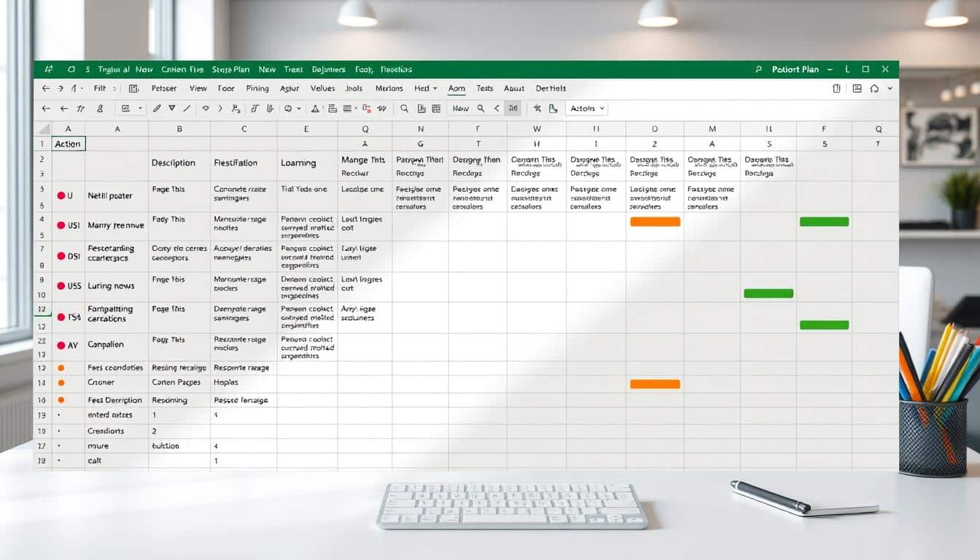Click the magnifier icon left of New
The width and height of the screenshot is (980, 560).
point(404,108)
